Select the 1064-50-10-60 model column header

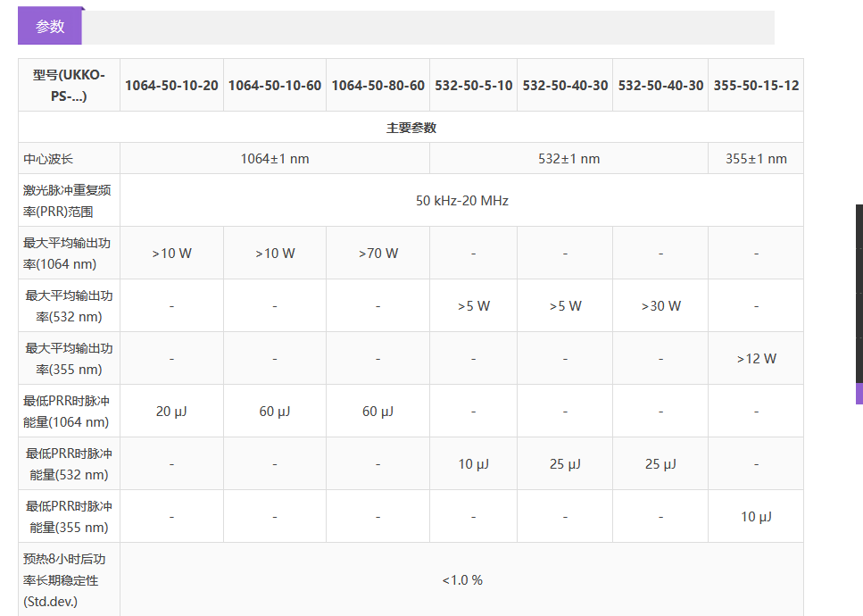(x=275, y=86)
